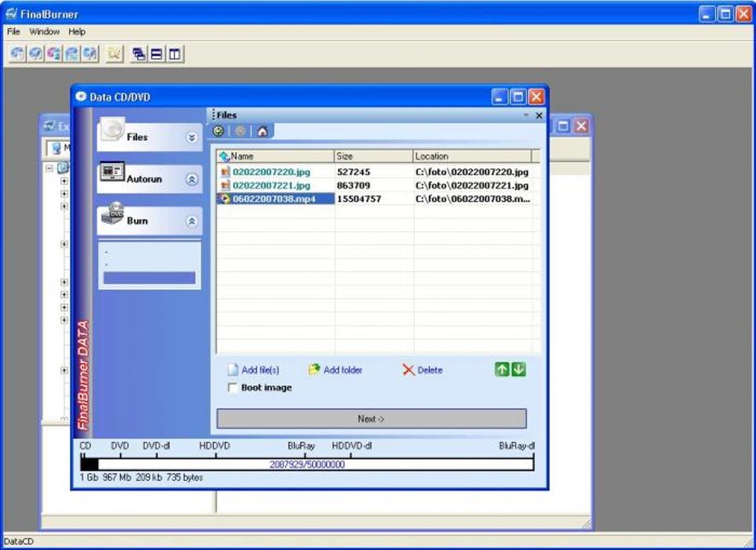The image size is (756, 550).
Task: Click the FinalBurner application title icon
Action: [11, 13]
